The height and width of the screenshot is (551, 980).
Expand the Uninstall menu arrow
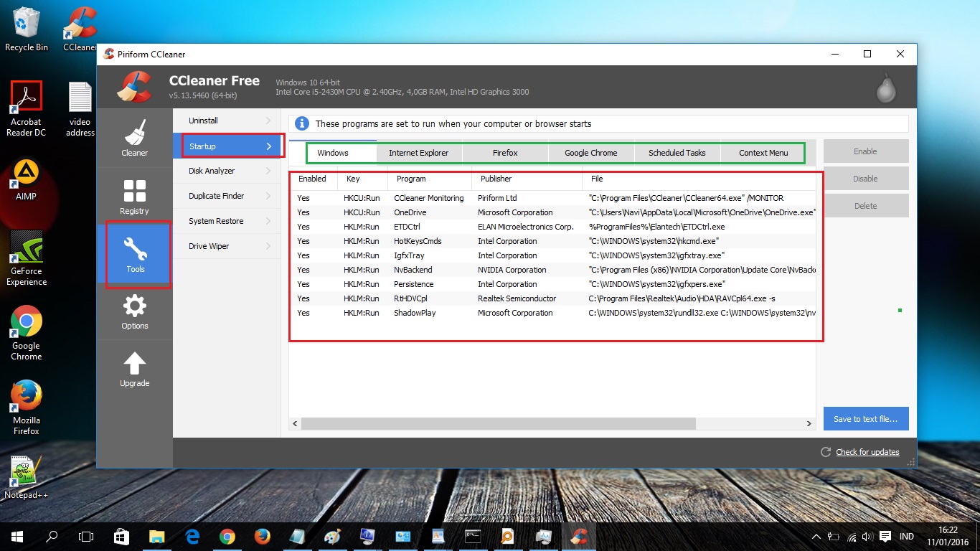[268, 121]
